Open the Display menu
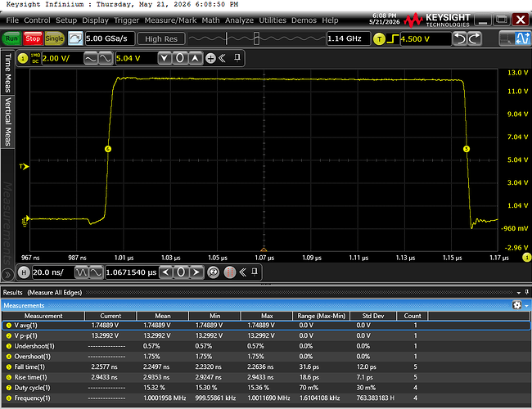Image resolution: width=532 pixels, height=409 pixels. [95, 20]
